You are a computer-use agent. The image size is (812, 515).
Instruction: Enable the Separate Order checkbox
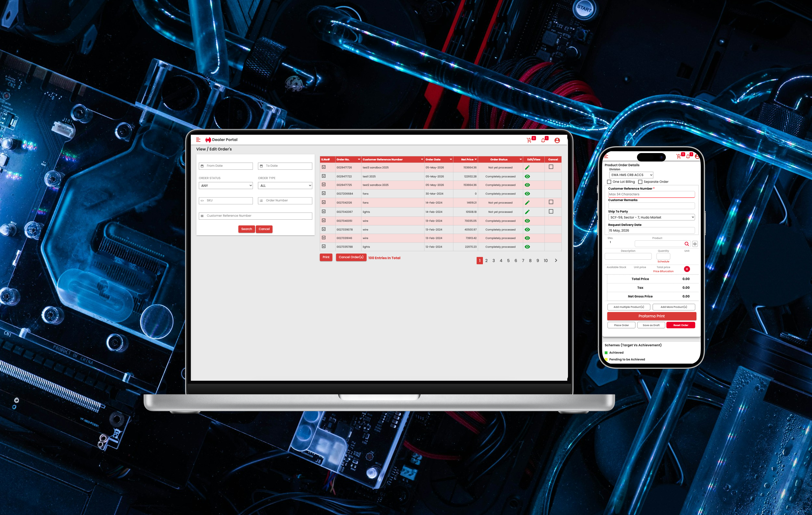click(640, 182)
